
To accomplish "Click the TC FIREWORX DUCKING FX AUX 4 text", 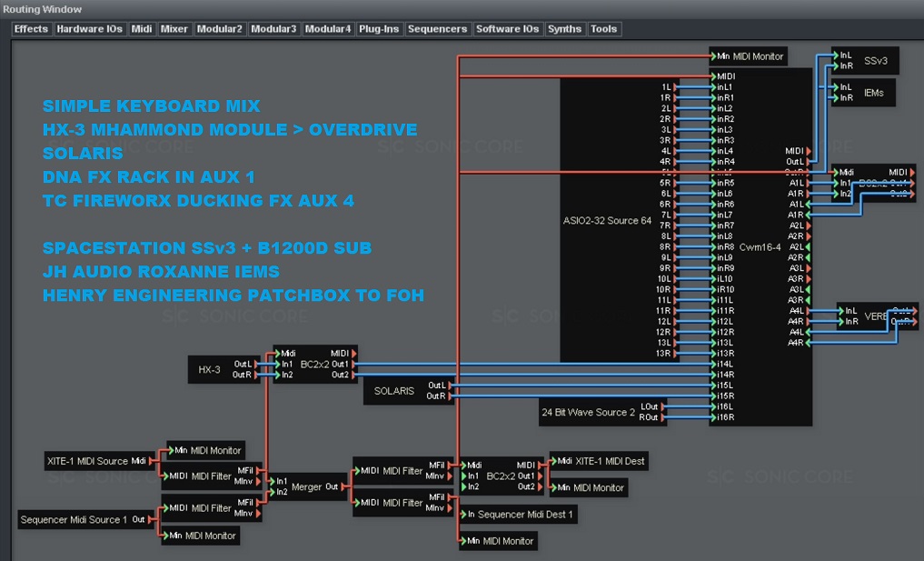I will point(199,201).
